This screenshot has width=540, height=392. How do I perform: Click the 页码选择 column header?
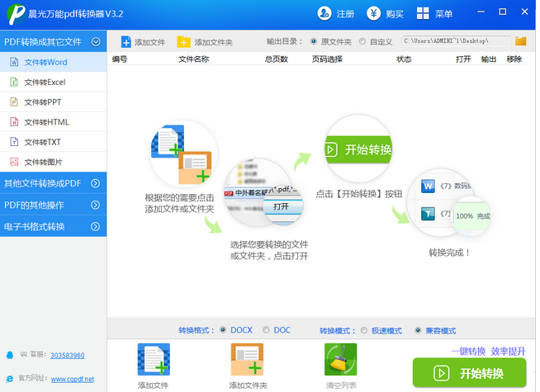tap(327, 59)
